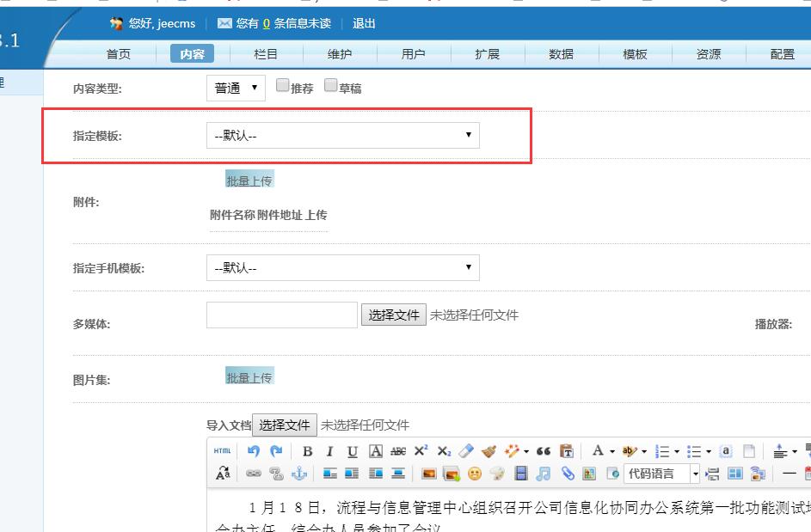This screenshot has height=532, width=811.
Task: Open the 扩展 tab
Action: tap(488, 54)
